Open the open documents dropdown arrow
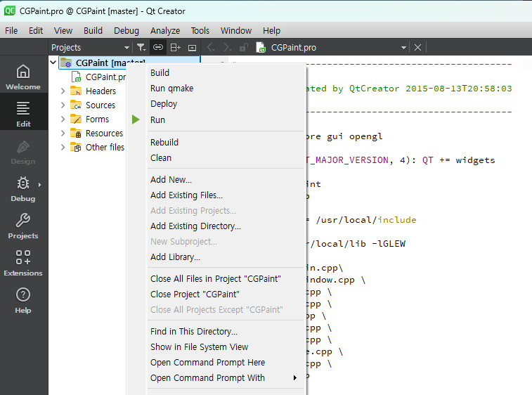532x395 pixels. [x=403, y=48]
